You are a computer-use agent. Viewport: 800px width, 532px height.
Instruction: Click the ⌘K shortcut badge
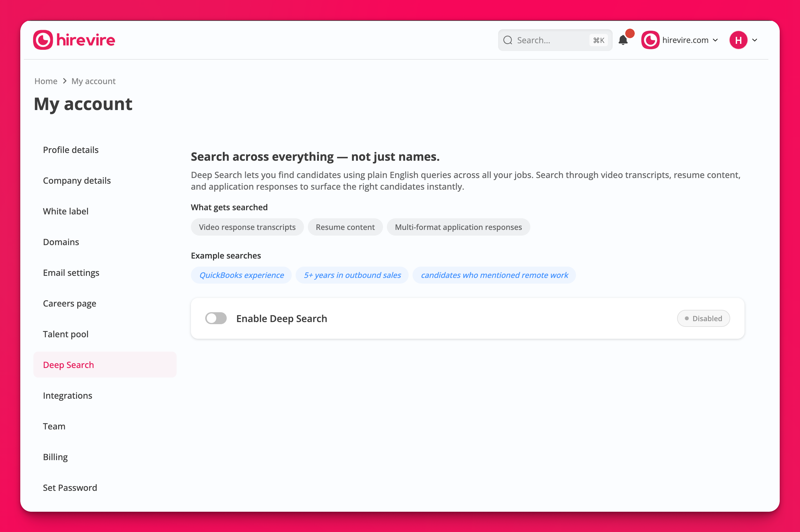tap(598, 40)
